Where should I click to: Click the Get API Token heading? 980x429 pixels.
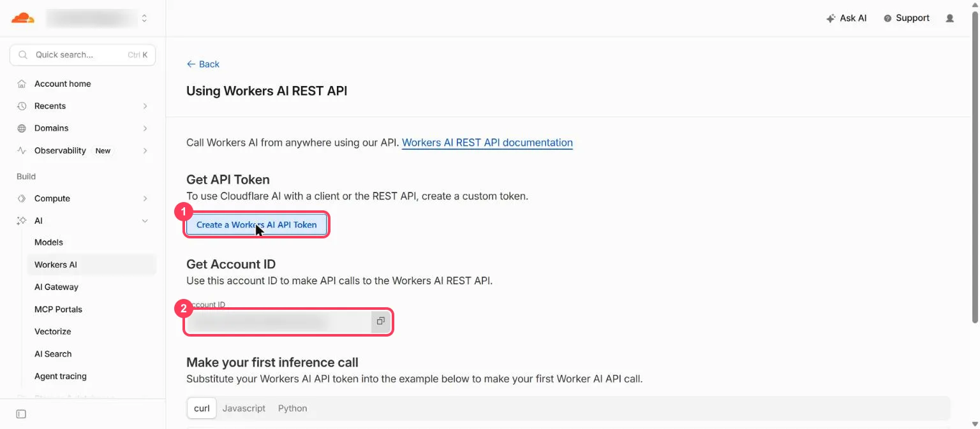(x=228, y=180)
